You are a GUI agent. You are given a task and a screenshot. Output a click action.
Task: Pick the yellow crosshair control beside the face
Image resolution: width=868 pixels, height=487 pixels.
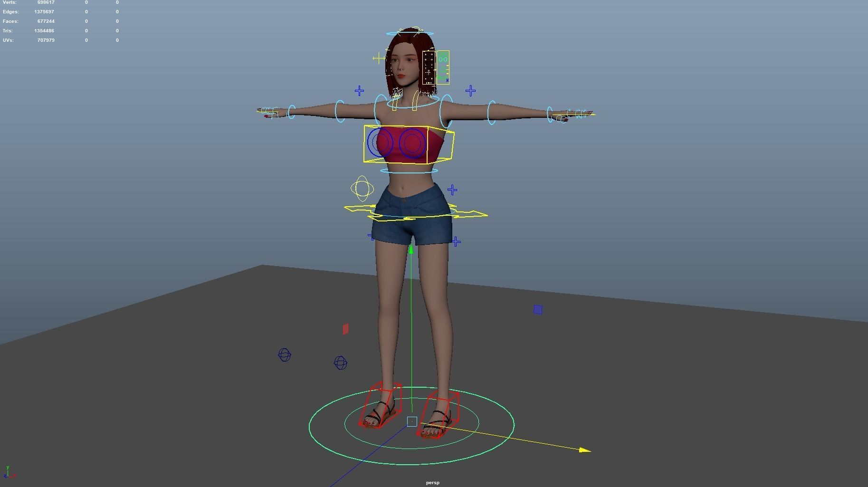pos(379,58)
